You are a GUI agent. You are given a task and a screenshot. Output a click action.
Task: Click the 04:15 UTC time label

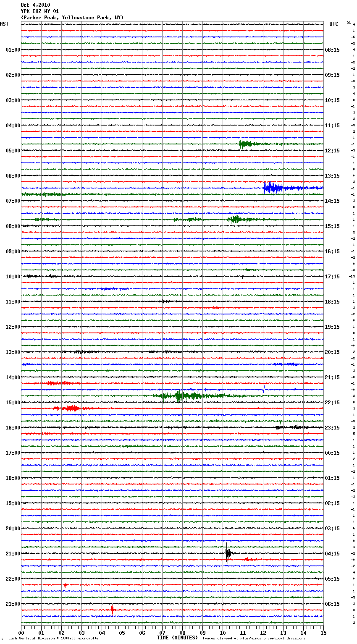pos(332,554)
